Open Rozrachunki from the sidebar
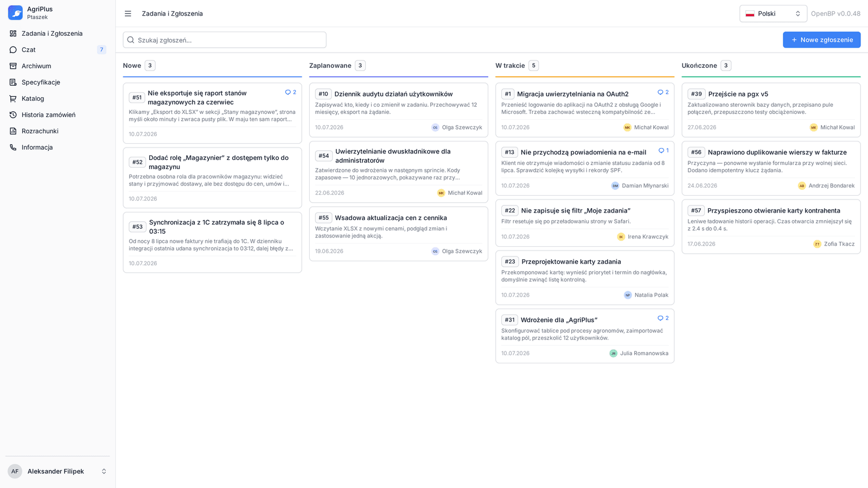868x488 pixels. [58, 131]
